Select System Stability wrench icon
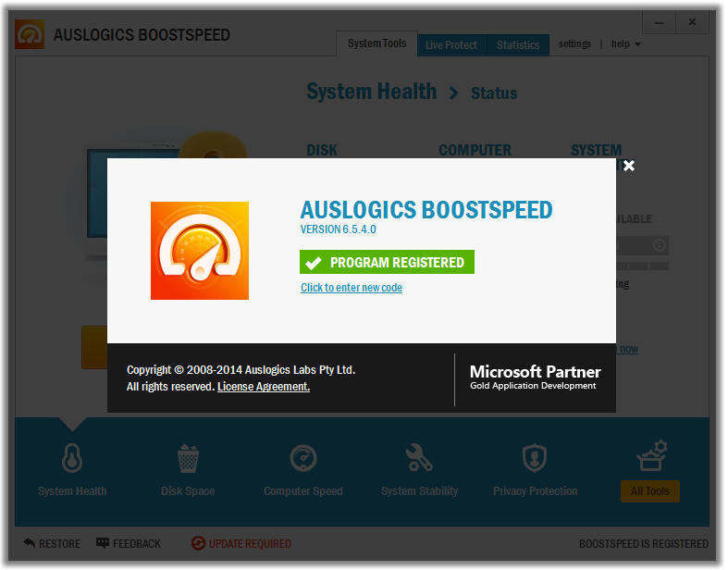The image size is (728, 570). pyautogui.click(x=419, y=458)
